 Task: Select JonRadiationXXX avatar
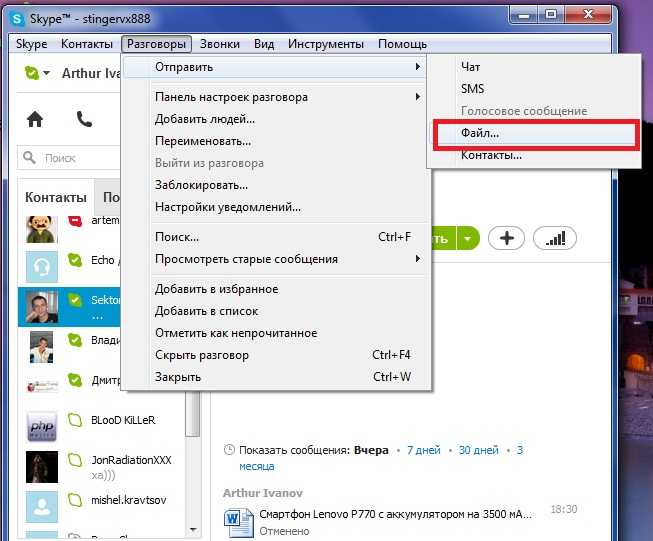42,466
